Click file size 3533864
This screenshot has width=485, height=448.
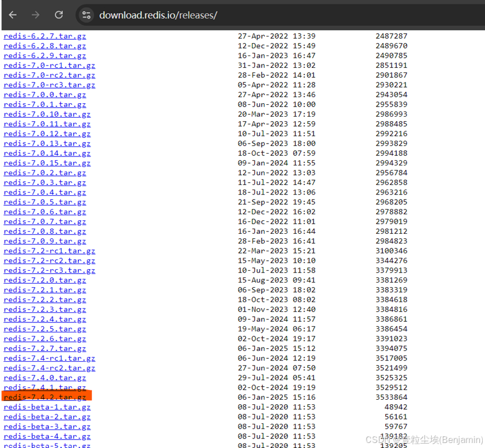click(x=391, y=398)
